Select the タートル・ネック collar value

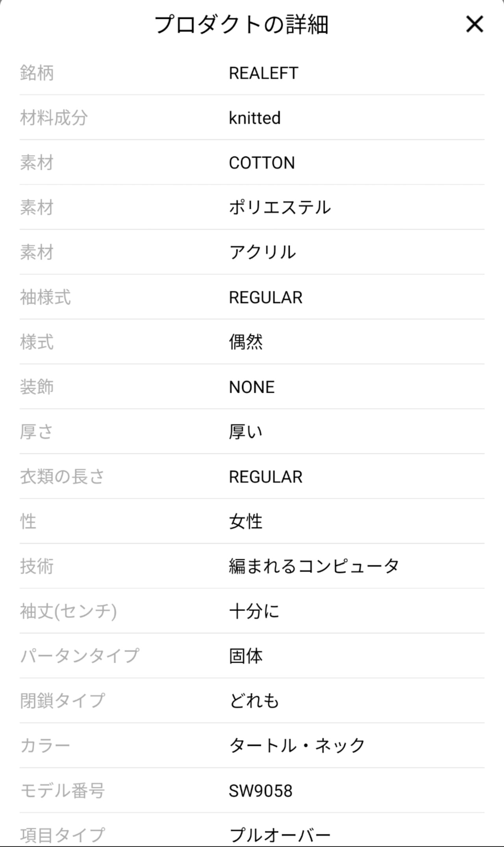pyautogui.click(x=297, y=746)
